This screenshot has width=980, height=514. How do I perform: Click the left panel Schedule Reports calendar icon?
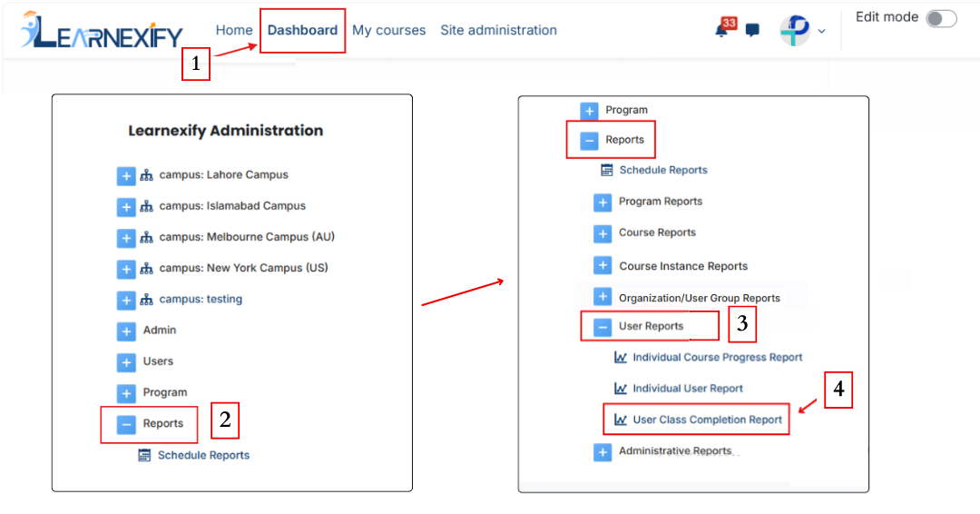point(144,455)
